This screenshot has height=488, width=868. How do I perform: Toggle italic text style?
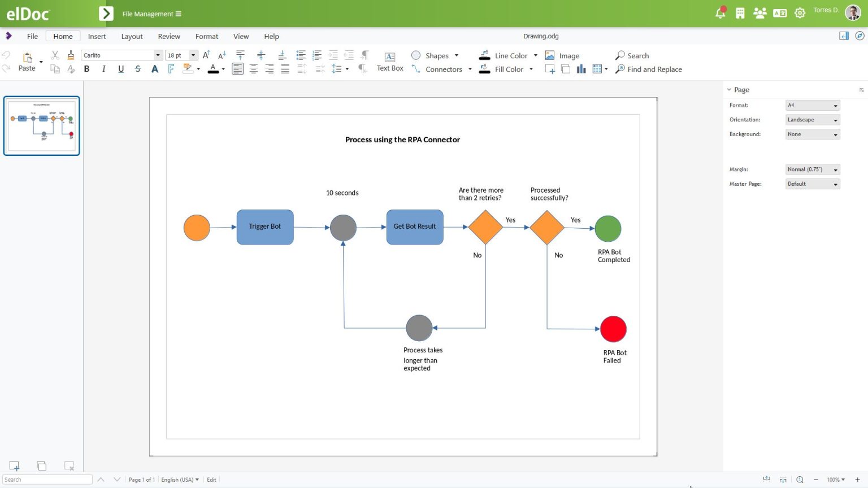pyautogui.click(x=103, y=69)
